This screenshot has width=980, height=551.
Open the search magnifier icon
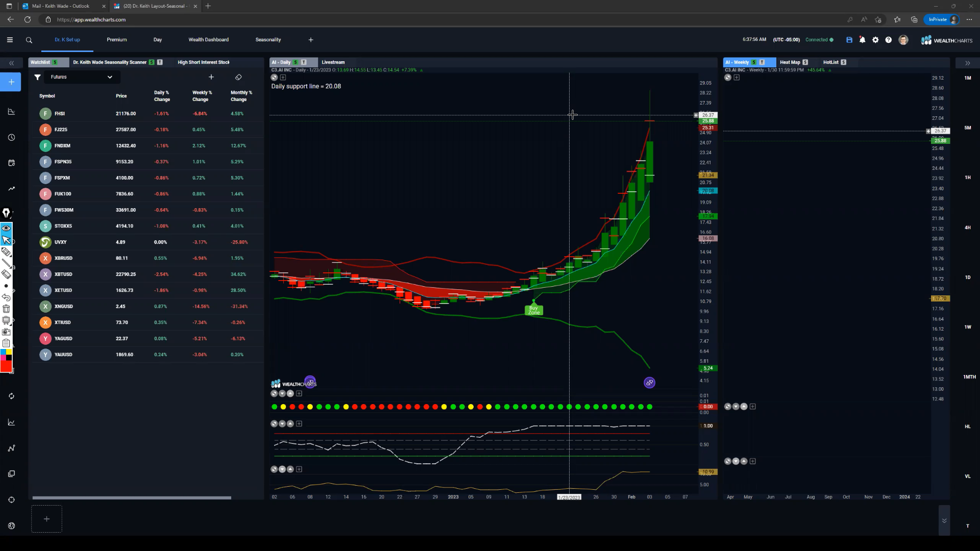(x=29, y=40)
